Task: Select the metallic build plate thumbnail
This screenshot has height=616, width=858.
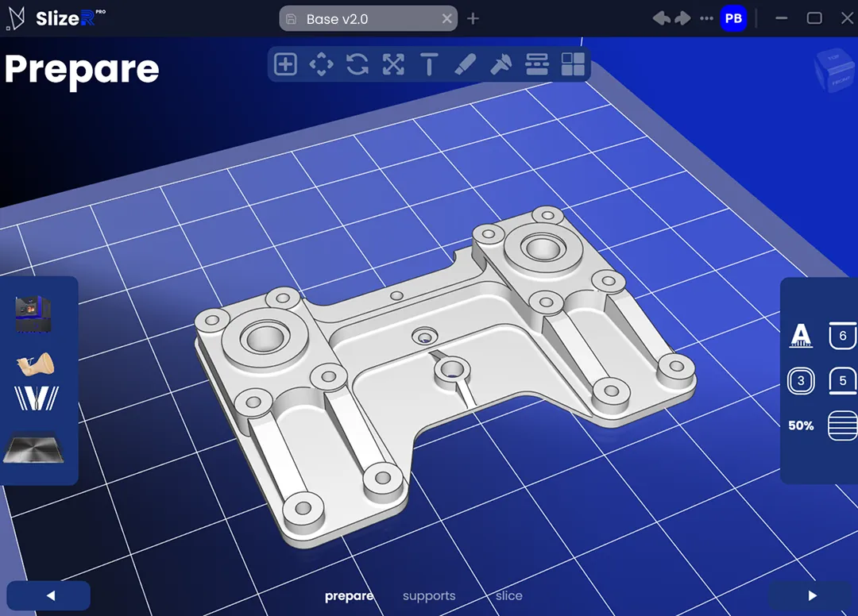Action: 33,449
